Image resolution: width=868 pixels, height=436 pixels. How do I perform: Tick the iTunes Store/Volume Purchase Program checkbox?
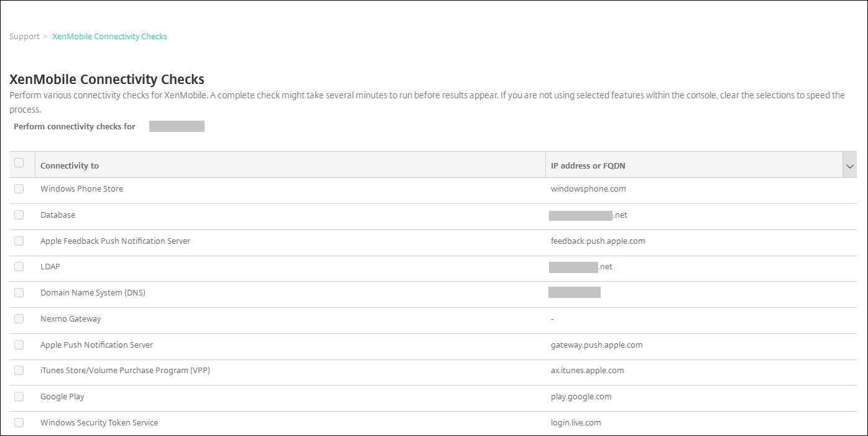click(19, 371)
